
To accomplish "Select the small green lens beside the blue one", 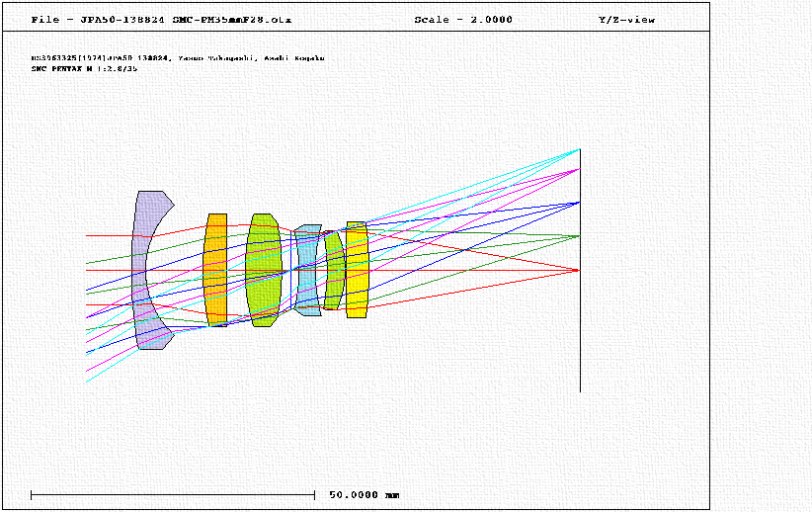I will (x=335, y=270).
